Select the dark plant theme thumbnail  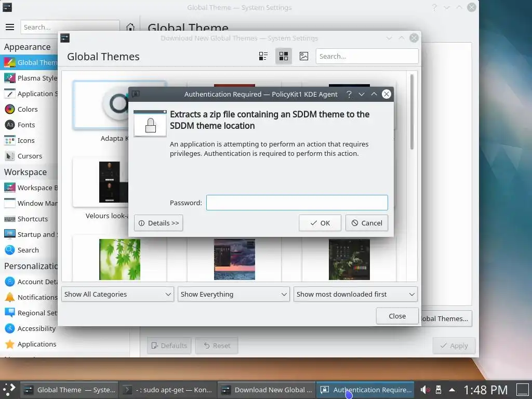pos(349,260)
